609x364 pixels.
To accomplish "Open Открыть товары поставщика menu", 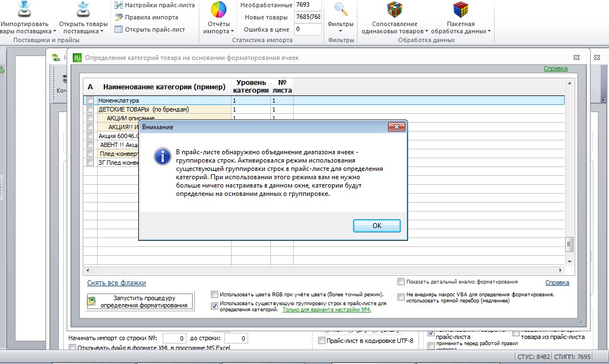I will [83, 18].
